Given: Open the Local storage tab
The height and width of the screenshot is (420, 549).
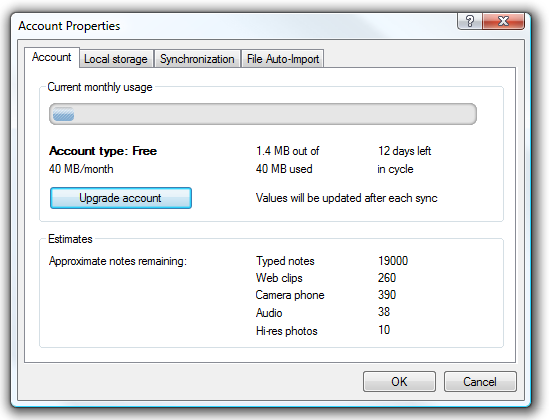Looking at the screenshot, I should pyautogui.click(x=116, y=59).
